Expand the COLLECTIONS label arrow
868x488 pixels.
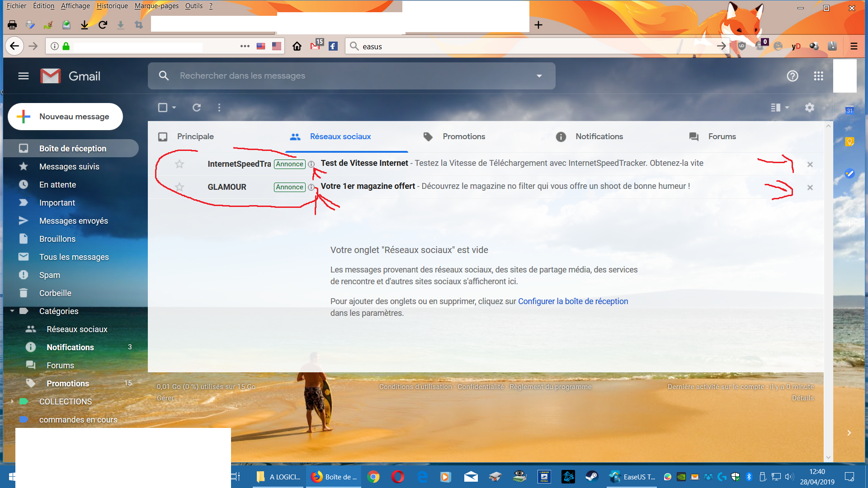(x=12, y=401)
